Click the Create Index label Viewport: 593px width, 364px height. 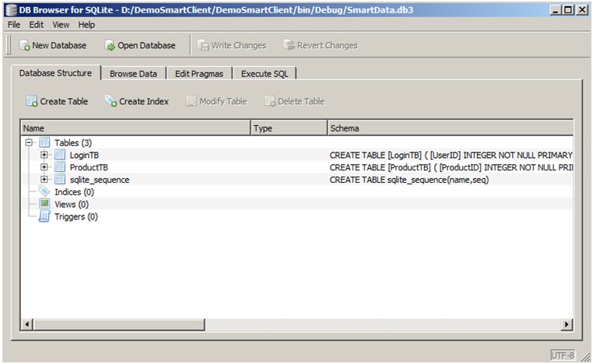144,101
